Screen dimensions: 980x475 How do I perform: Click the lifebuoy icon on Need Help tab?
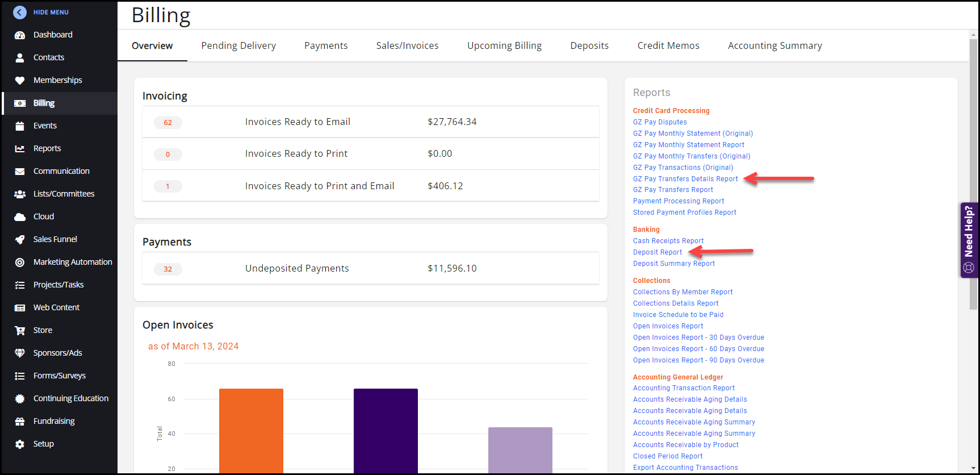pos(969,267)
